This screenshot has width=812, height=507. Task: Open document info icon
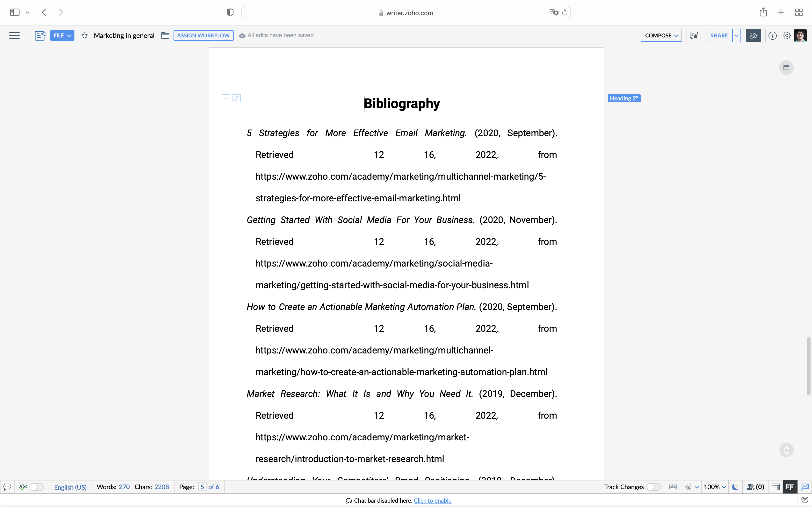[772, 35]
